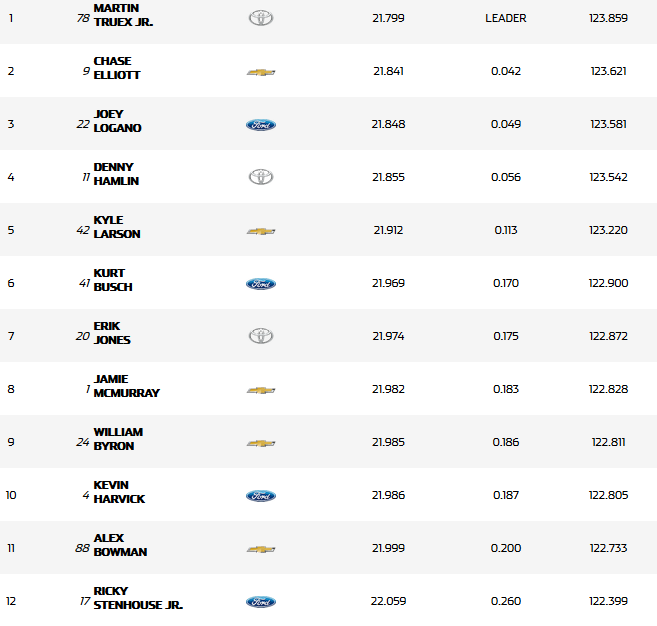The height and width of the screenshot is (626, 657).
Task: Click the Toyota logo beside Martin Truex Jr.
Action: point(260,18)
